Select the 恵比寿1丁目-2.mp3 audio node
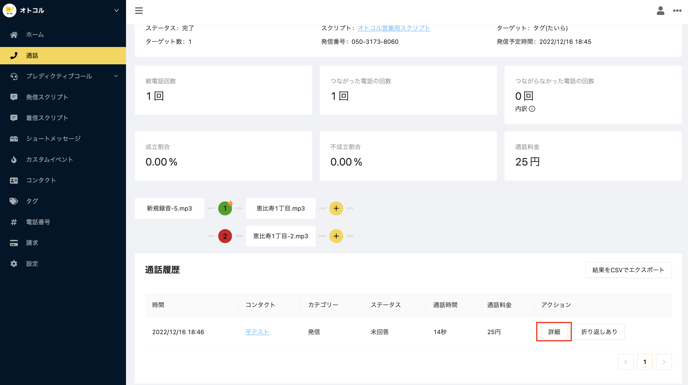This screenshot has width=688, height=385. coord(280,236)
